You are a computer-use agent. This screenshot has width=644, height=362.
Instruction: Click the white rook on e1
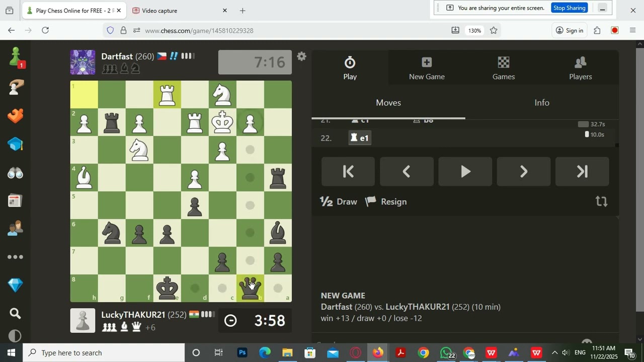[167, 95]
